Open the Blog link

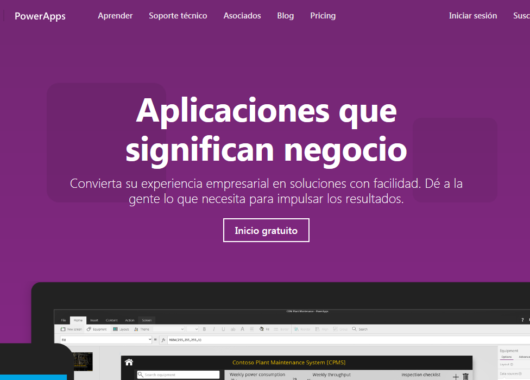click(285, 16)
